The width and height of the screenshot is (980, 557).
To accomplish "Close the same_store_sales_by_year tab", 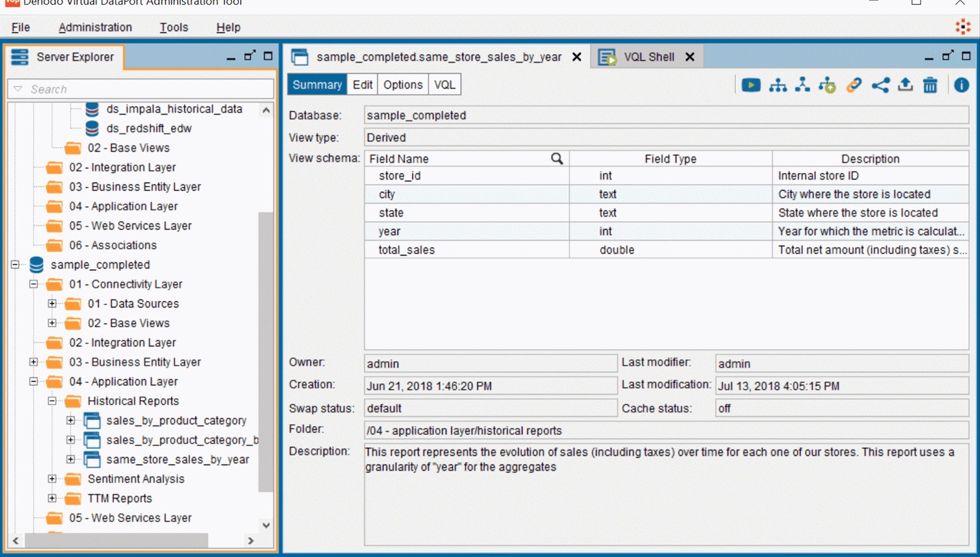I will 576,57.
